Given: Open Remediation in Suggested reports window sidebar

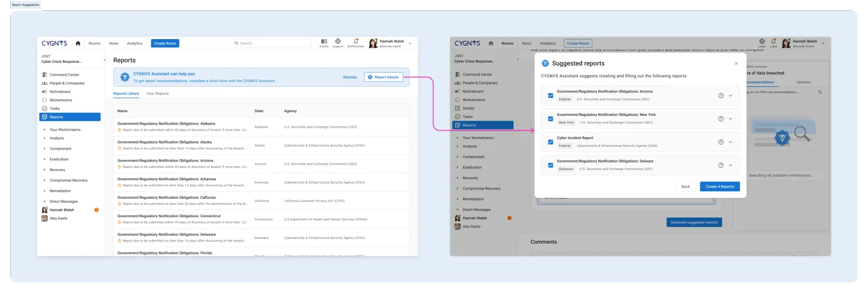Looking at the screenshot, I should [x=473, y=199].
